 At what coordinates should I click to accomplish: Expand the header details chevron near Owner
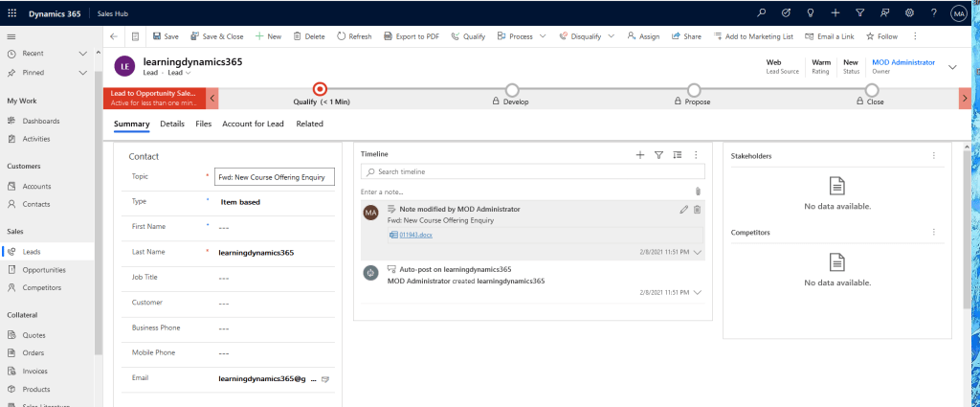(x=952, y=67)
